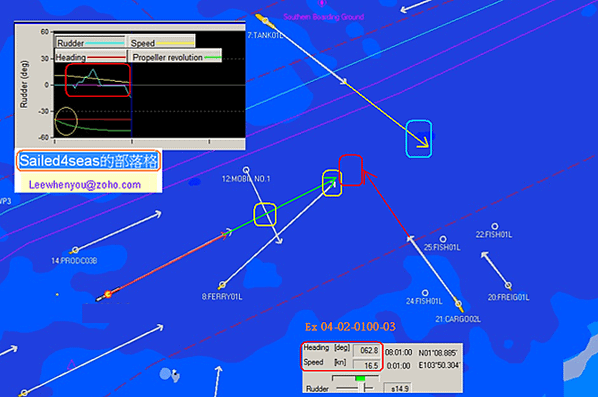
Task: Click the 21.CARGO02L ship marker
Action: (459, 304)
